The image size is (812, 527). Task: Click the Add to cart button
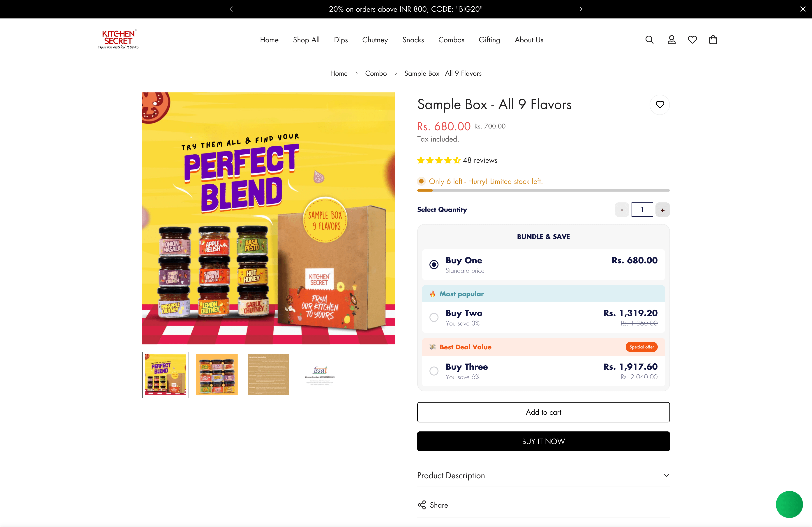point(543,412)
